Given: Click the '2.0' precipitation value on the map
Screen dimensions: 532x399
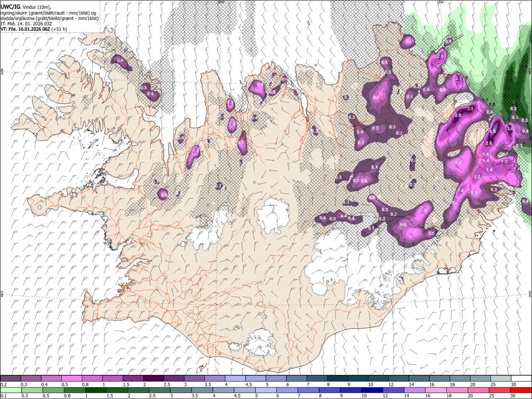Looking at the screenshot, I should tap(441, 56).
